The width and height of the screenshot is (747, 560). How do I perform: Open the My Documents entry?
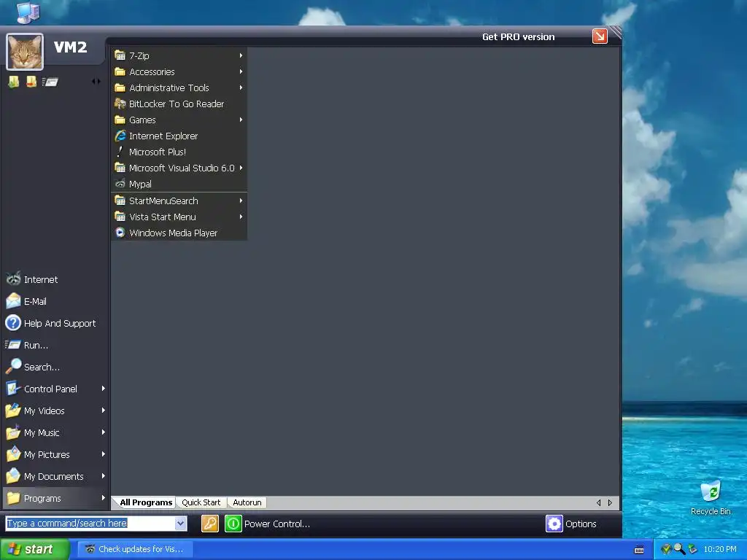(x=55, y=476)
